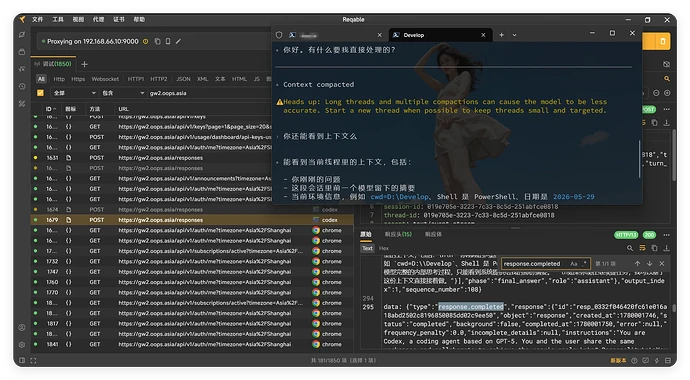Open response panel three-dot more menu
690x380 pixels.
[x=667, y=235]
